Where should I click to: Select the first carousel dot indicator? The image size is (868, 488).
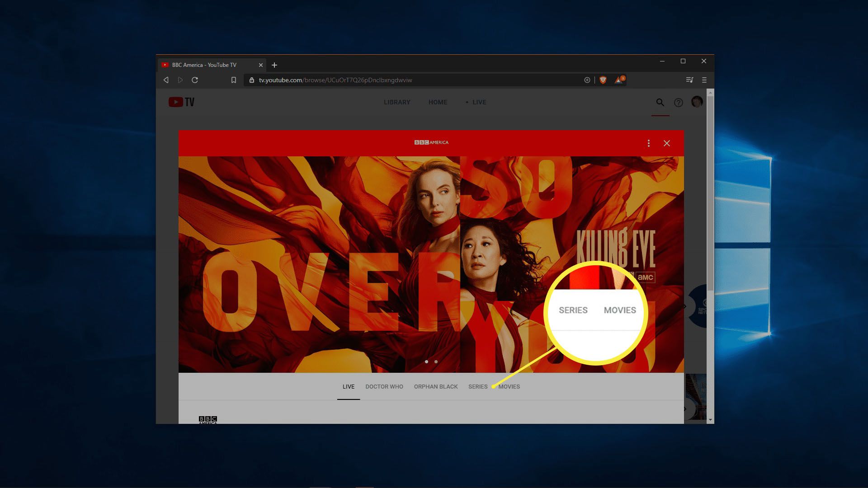click(426, 361)
